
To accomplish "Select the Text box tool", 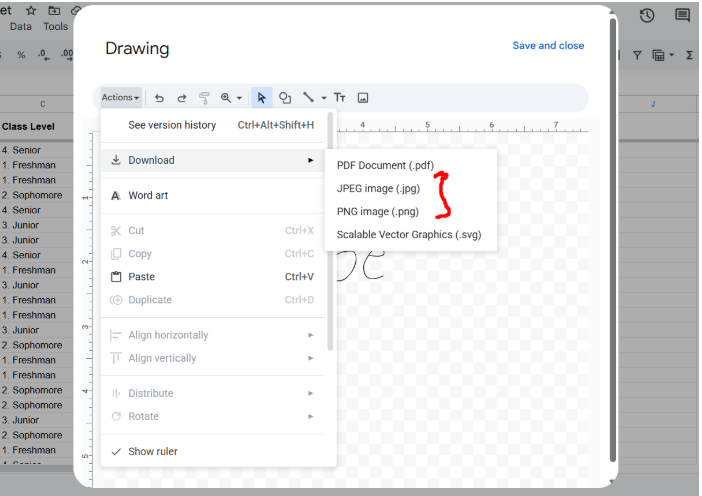I will 340,98.
